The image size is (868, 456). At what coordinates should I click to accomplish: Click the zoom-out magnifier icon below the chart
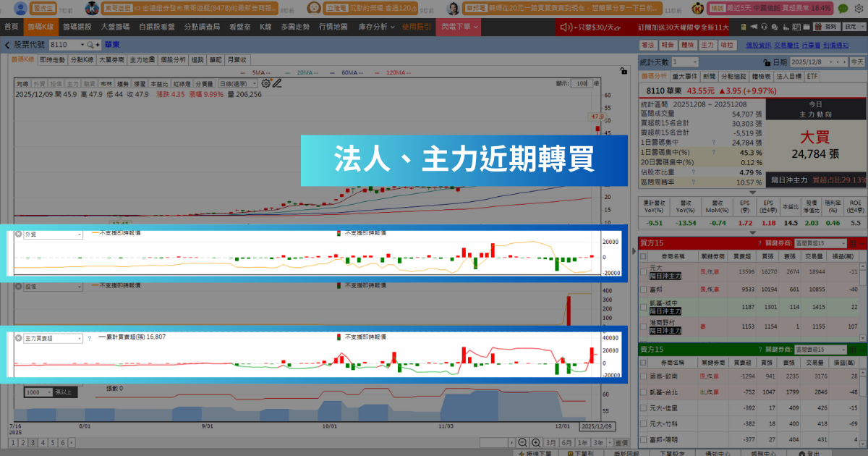coord(522,442)
